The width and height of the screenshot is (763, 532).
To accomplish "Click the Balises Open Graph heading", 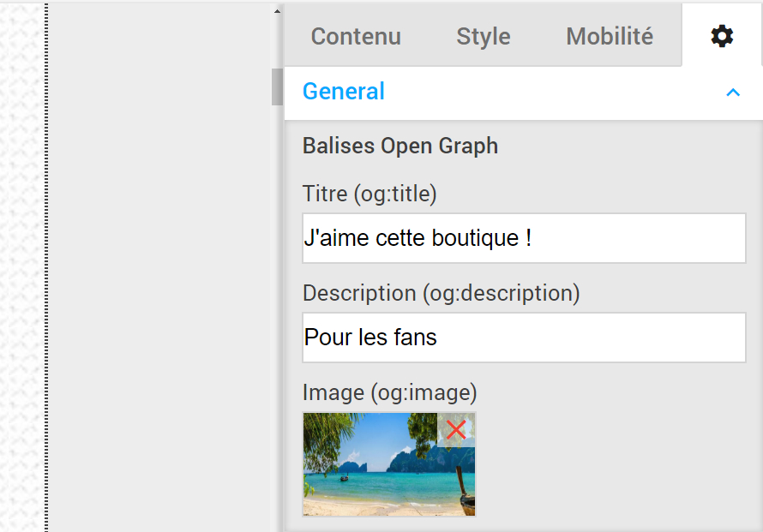I will [400, 146].
